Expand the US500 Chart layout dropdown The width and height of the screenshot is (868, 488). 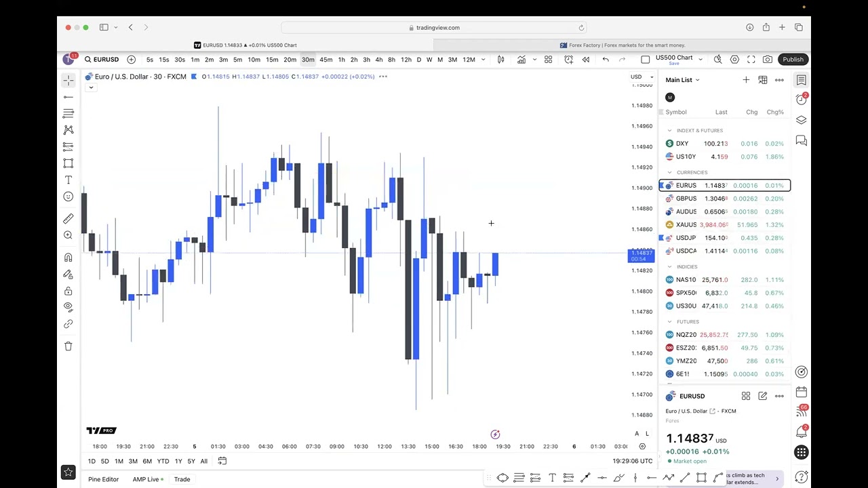pyautogui.click(x=699, y=58)
